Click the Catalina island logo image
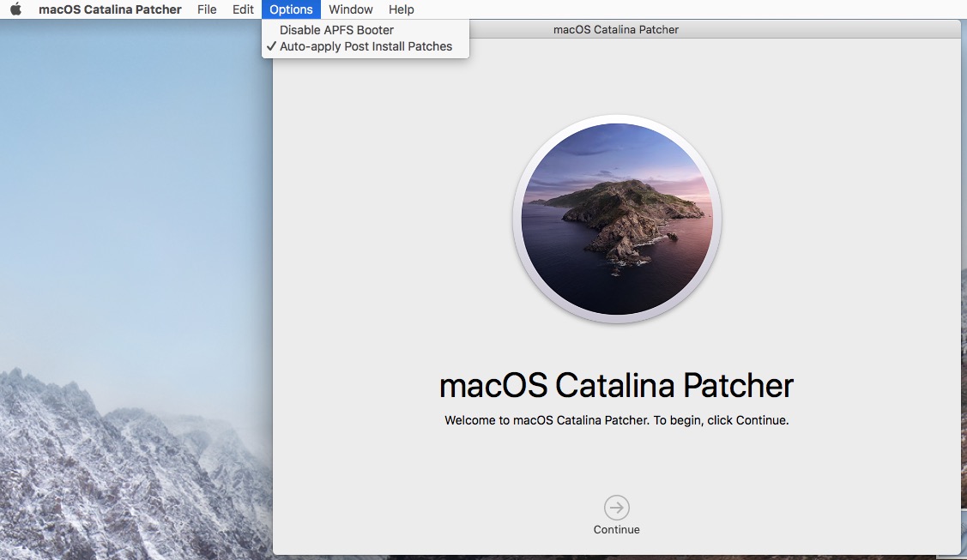 [x=617, y=219]
